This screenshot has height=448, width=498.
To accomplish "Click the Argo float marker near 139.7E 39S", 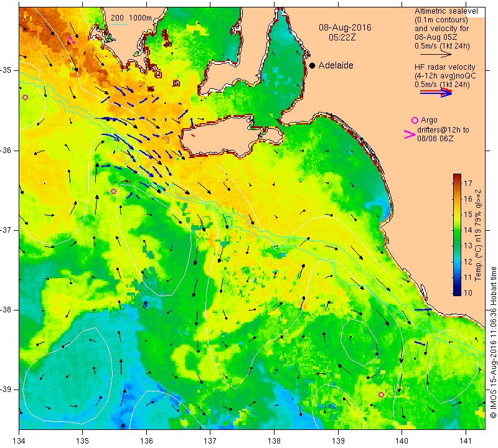I will [381, 394].
